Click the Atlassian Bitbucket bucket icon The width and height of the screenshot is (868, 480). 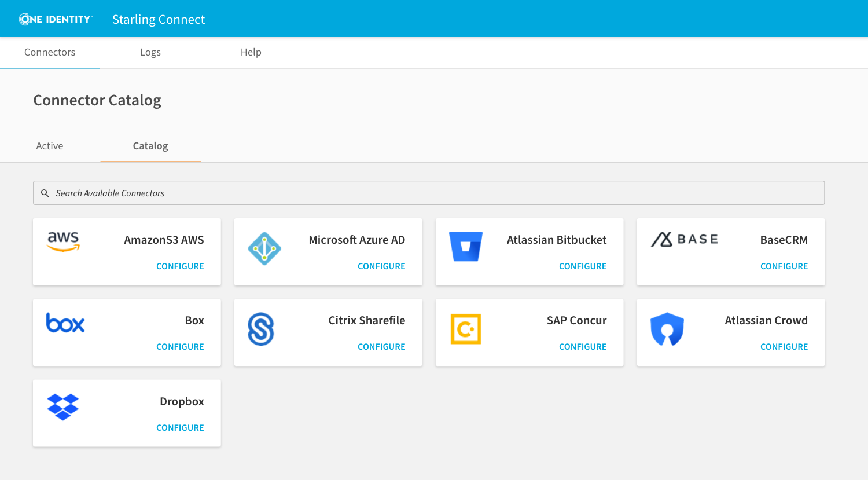click(466, 247)
